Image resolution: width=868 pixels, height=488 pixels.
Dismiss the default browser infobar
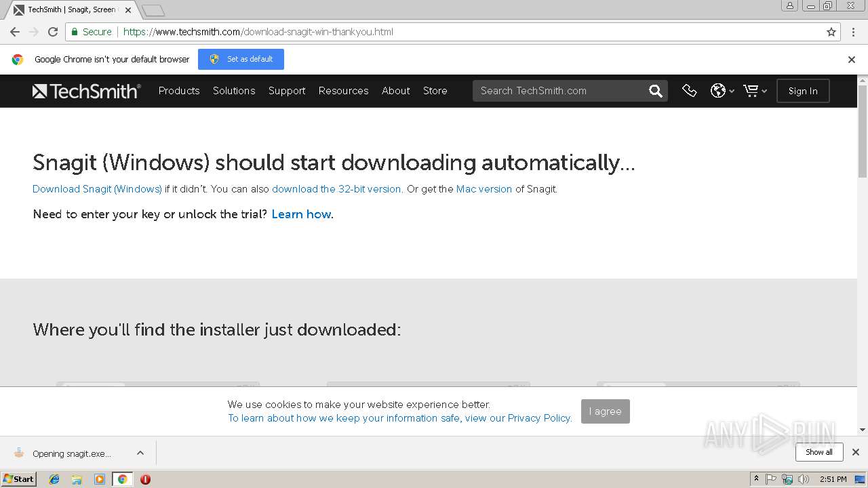852,60
